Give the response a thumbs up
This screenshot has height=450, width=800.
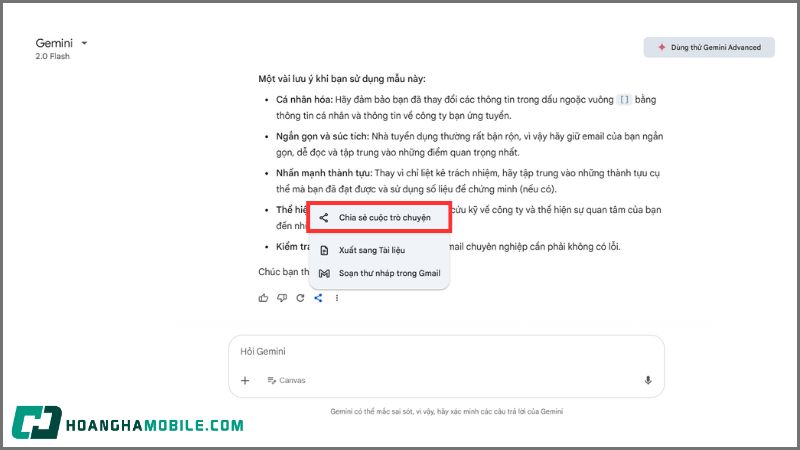coord(263,298)
